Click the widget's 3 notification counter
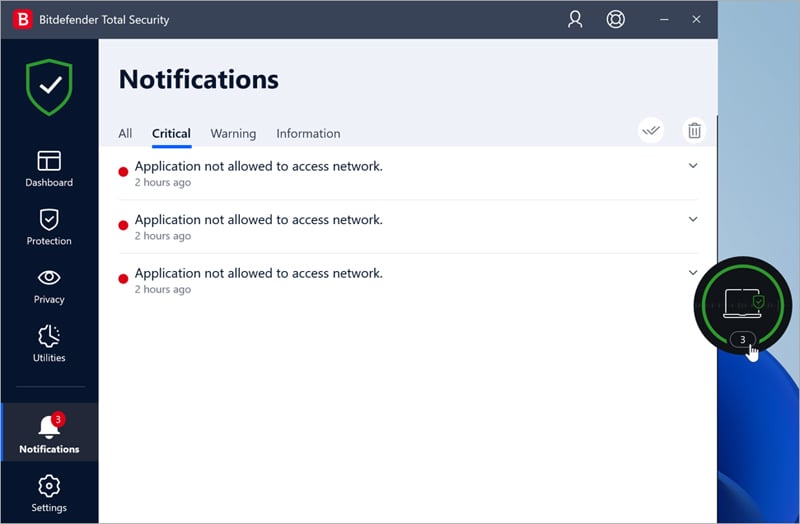This screenshot has width=800, height=524. (742, 340)
